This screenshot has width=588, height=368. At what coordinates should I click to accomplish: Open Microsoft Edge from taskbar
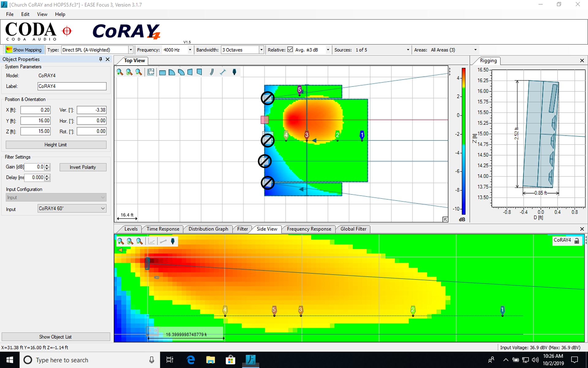click(191, 360)
